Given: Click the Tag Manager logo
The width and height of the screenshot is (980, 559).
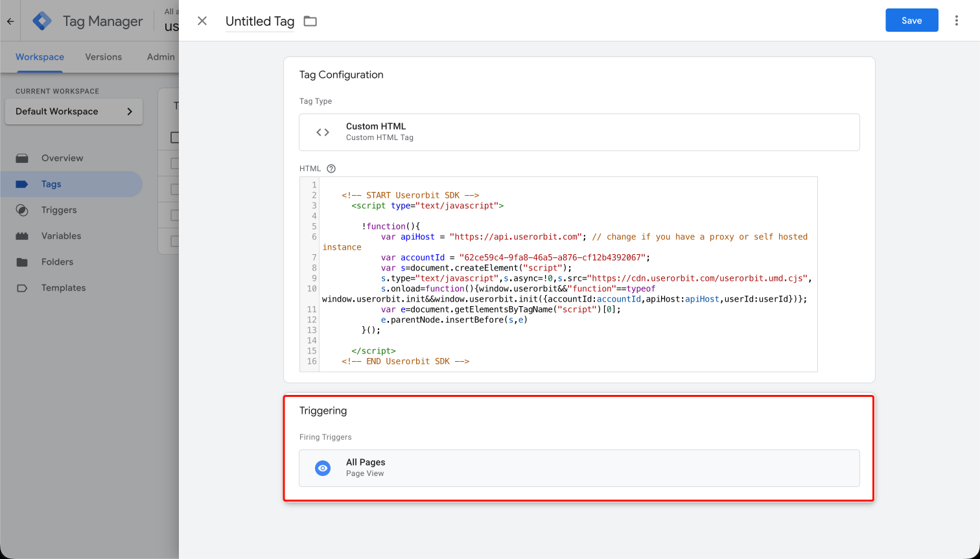Looking at the screenshot, I should (x=42, y=21).
